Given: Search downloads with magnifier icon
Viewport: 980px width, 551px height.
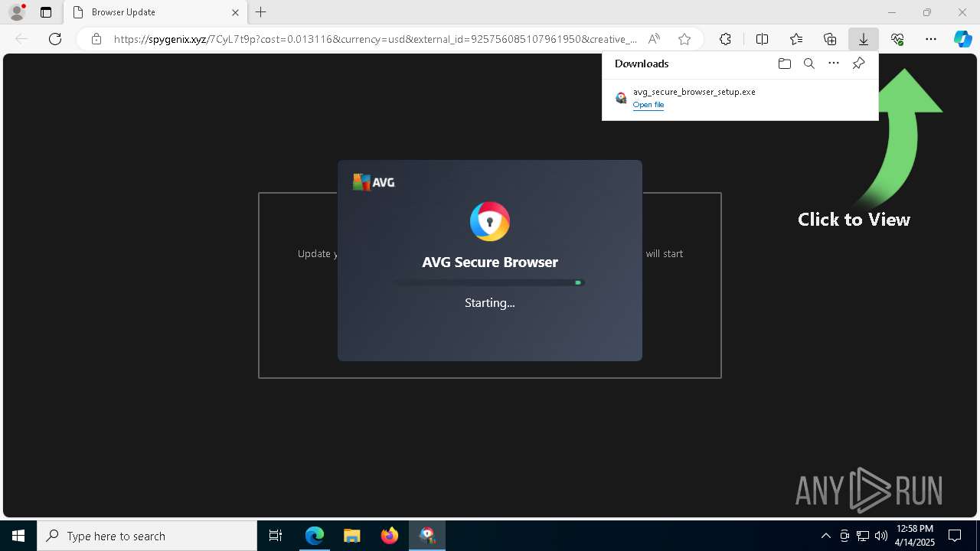Looking at the screenshot, I should click(808, 64).
